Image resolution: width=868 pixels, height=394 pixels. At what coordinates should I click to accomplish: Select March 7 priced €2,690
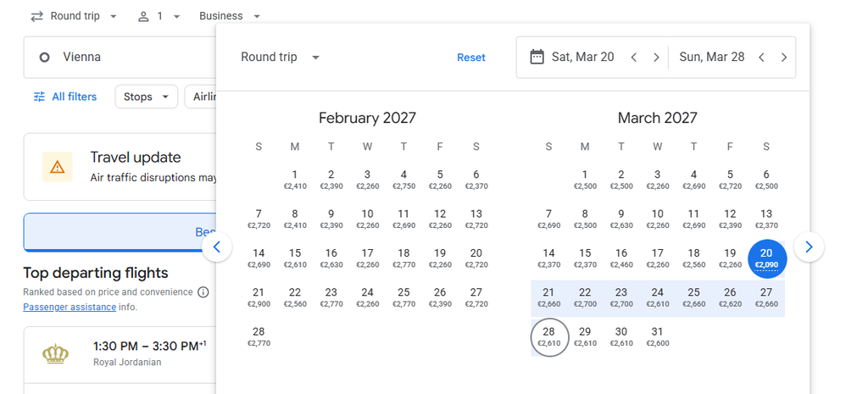pos(548,219)
